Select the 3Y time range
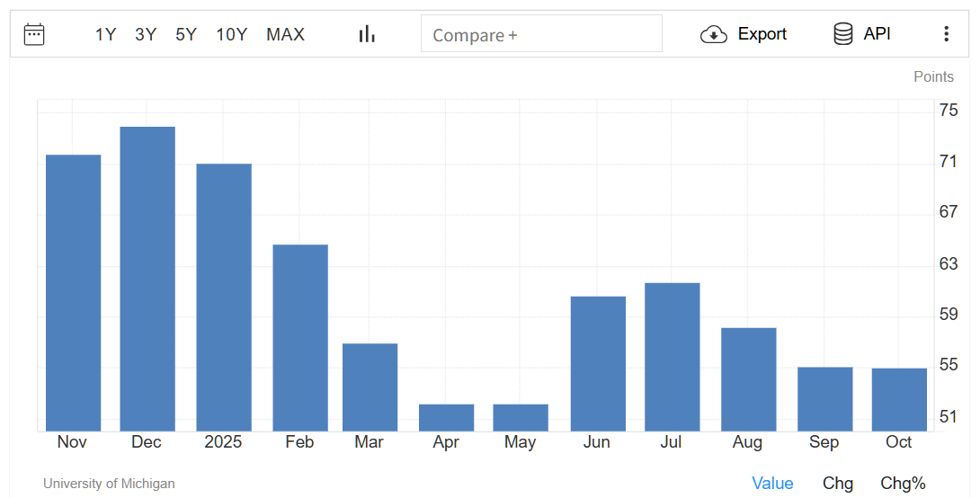The height and width of the screenshot is (498, 980). [x=146, y=34]
